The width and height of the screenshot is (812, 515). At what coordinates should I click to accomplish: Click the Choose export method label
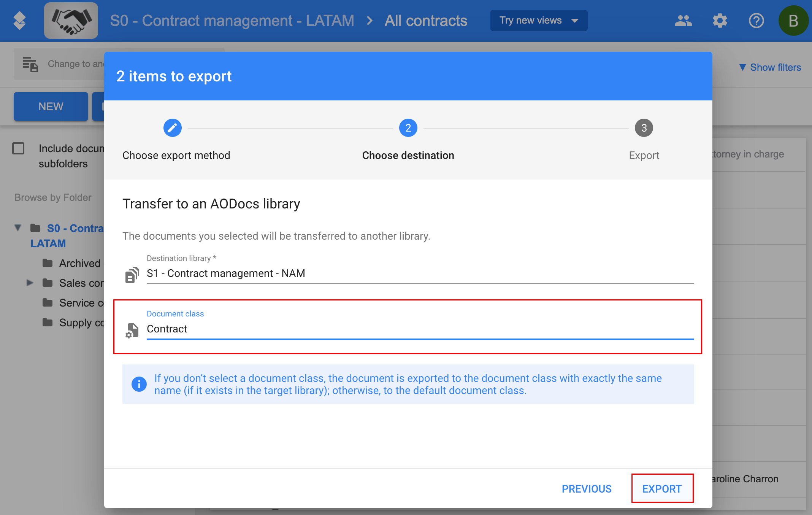pos(176,155)
